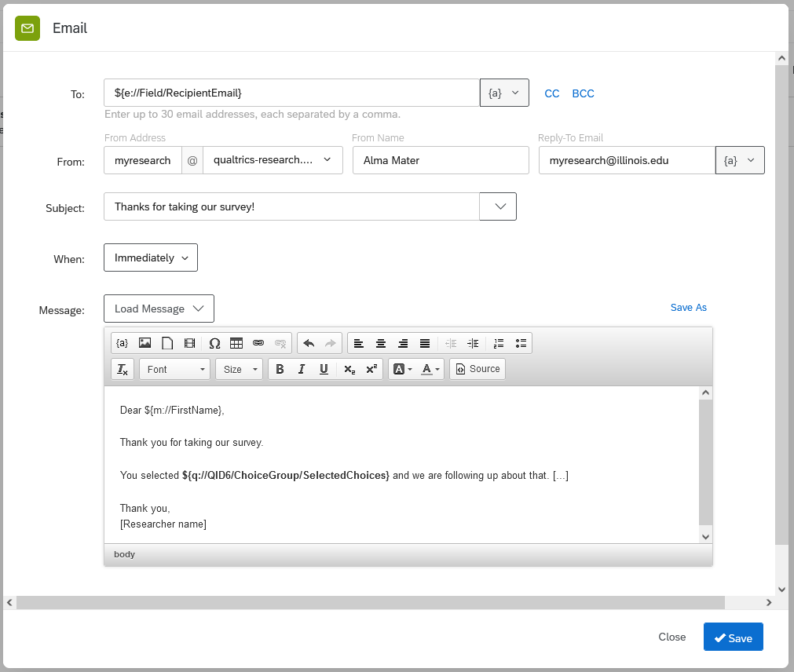Screen dimensions: 794x672
Task: Align text right
Action: (x=403, y=343)
